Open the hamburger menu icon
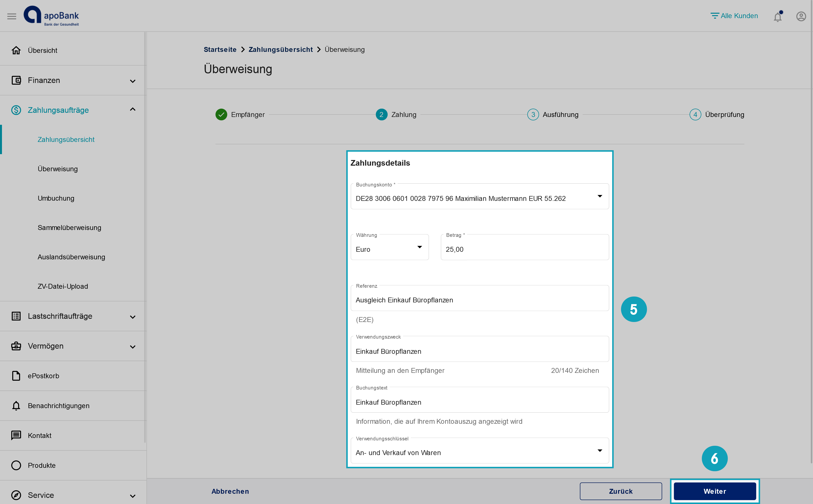 12,16
